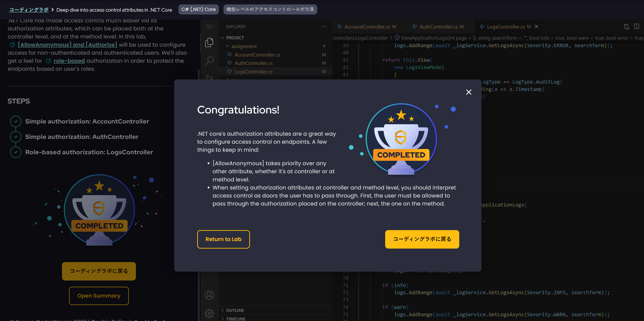
Task: Select step Simple authorization: AccountController
Action: 87,121
